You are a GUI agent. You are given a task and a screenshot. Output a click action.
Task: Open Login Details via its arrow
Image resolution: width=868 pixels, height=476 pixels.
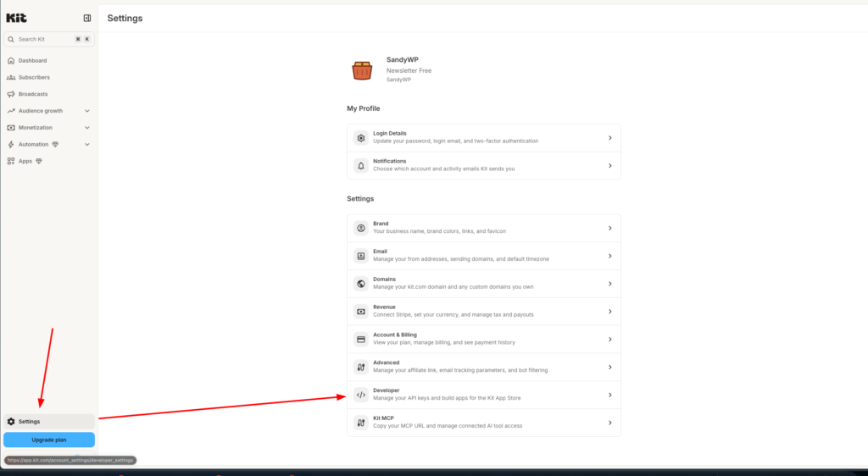(610, 138)
